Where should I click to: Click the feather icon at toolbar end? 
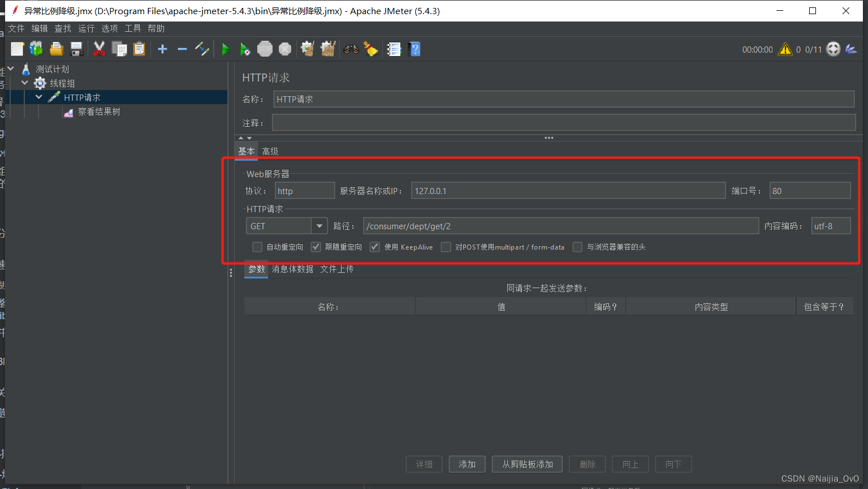pos(851,49)
